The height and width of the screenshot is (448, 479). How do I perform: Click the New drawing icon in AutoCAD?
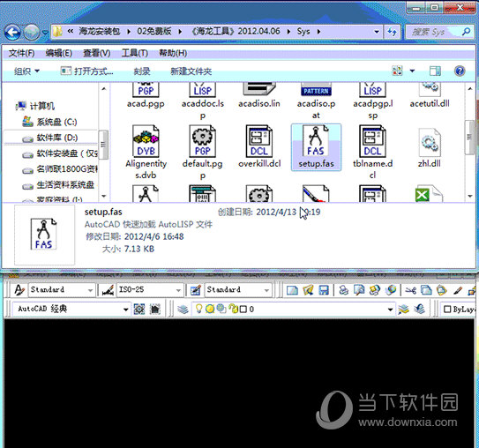point(292,290)
